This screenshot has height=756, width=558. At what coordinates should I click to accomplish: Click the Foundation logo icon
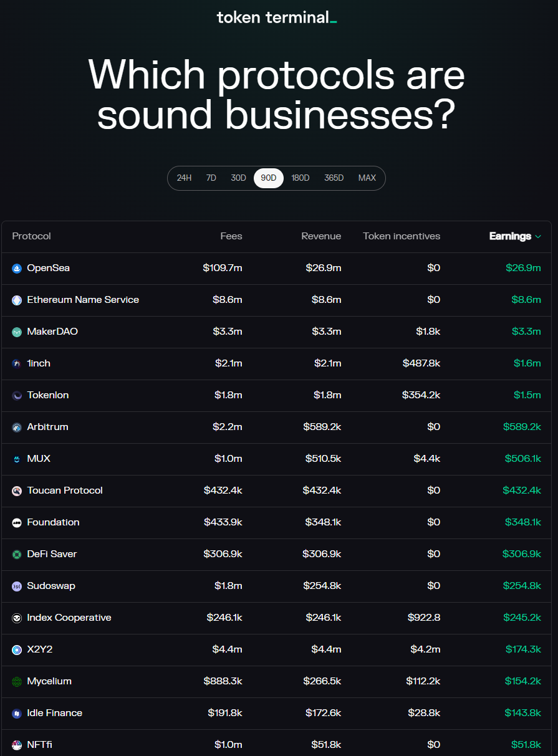(17, 523)
